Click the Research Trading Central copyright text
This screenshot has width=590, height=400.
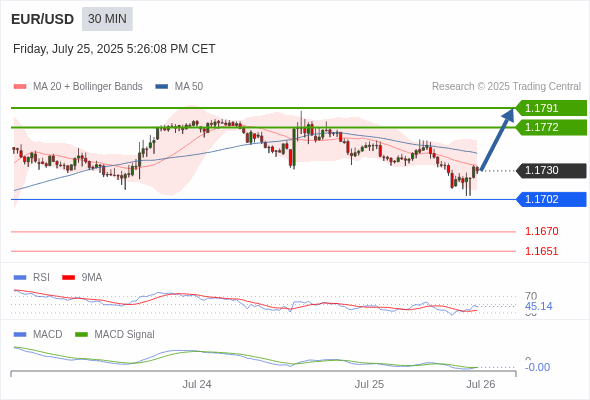[506, 87]
